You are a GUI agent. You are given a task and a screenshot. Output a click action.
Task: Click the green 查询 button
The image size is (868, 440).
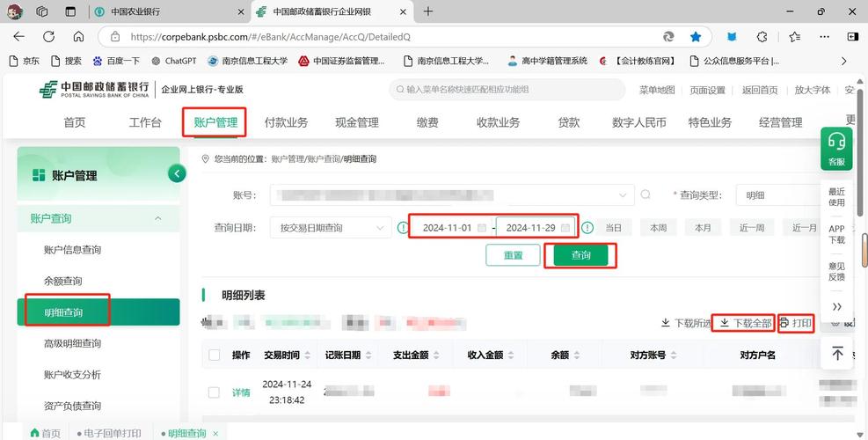pyautogui.click(x=580, y=255)
